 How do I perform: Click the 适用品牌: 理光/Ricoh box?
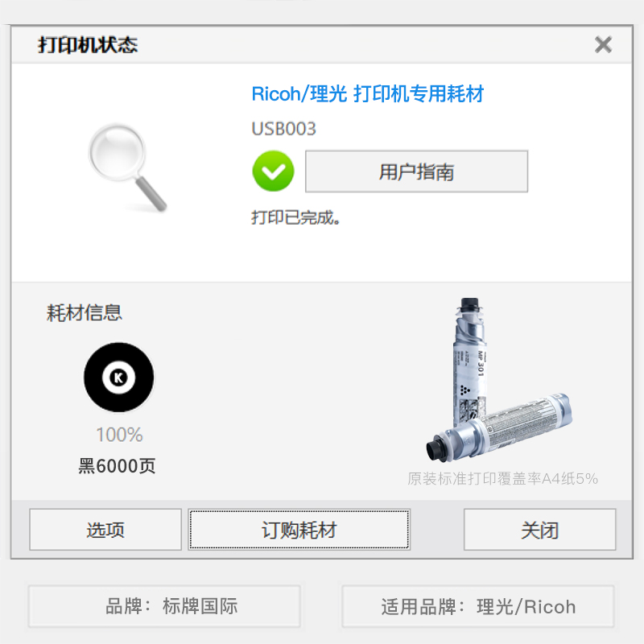[478, 606]
